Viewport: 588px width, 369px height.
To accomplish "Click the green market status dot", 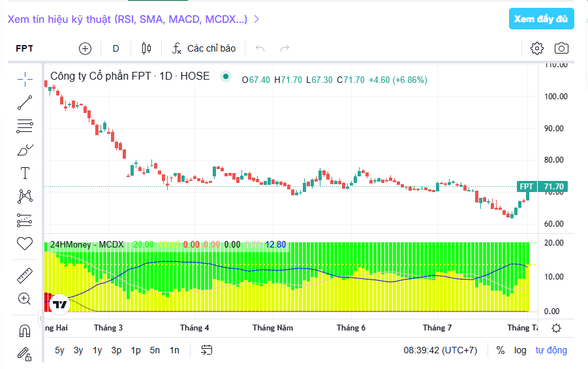I will 226,76.
